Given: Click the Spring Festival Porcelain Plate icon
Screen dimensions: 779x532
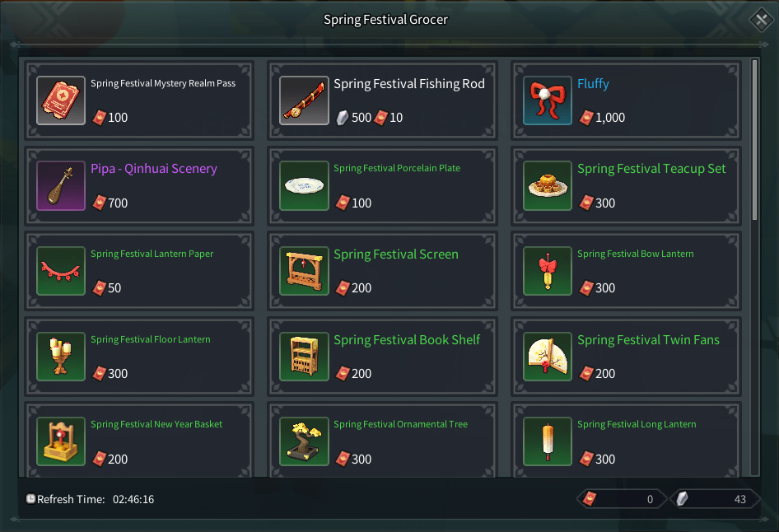Looking at the screenshot, I should click(305, 186).
